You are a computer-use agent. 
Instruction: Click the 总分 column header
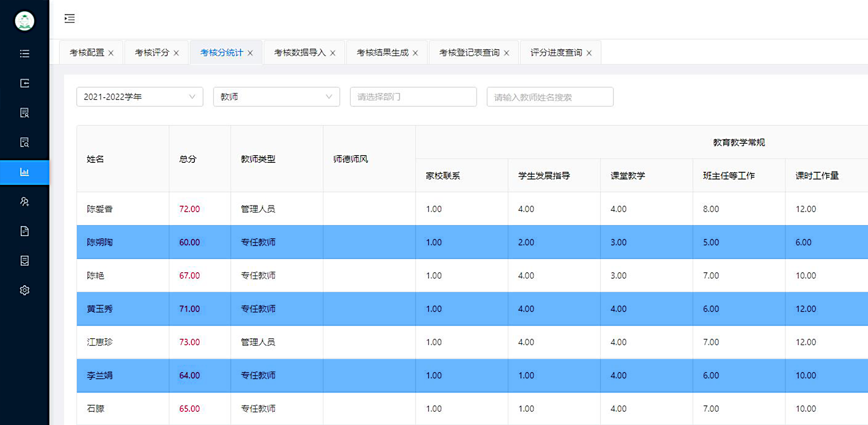[x=188, y=159]
